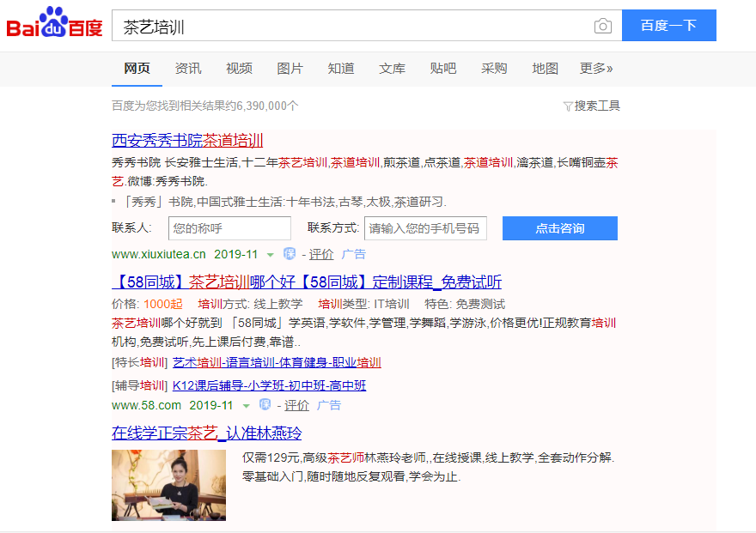Open the 采购 tab

click(x=494, y=69)
